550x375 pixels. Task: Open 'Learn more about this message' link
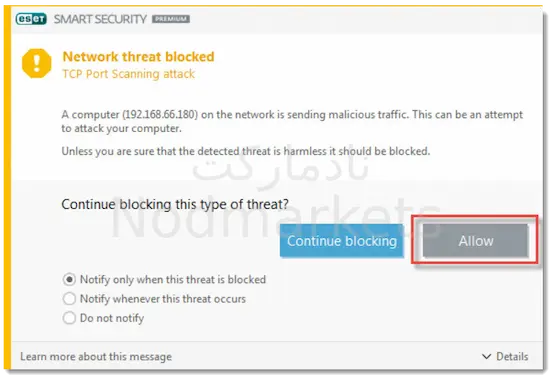(x=96, y=356)
